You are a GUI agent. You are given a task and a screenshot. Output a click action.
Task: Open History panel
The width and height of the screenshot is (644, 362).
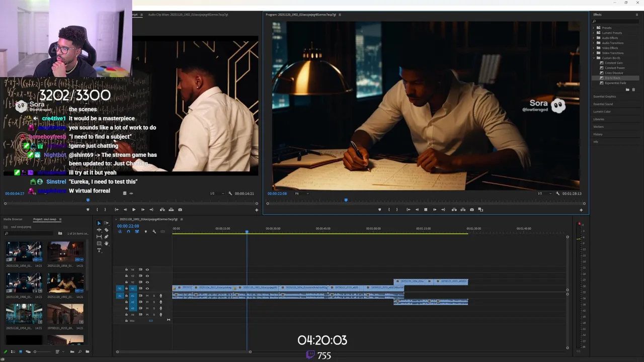[598, 134]
